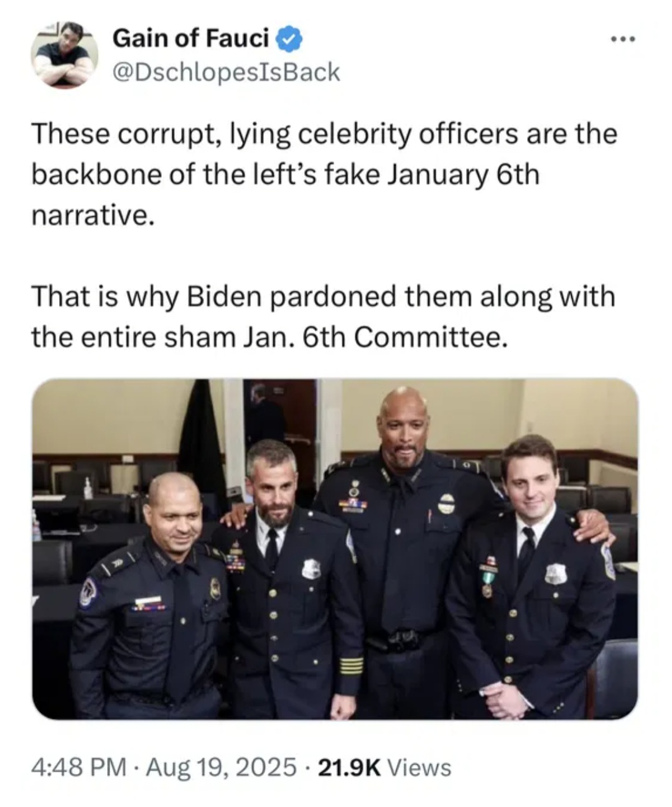Open the three-dot more options menu
Screen dimensions: 672x807
[x=622, y=40]
